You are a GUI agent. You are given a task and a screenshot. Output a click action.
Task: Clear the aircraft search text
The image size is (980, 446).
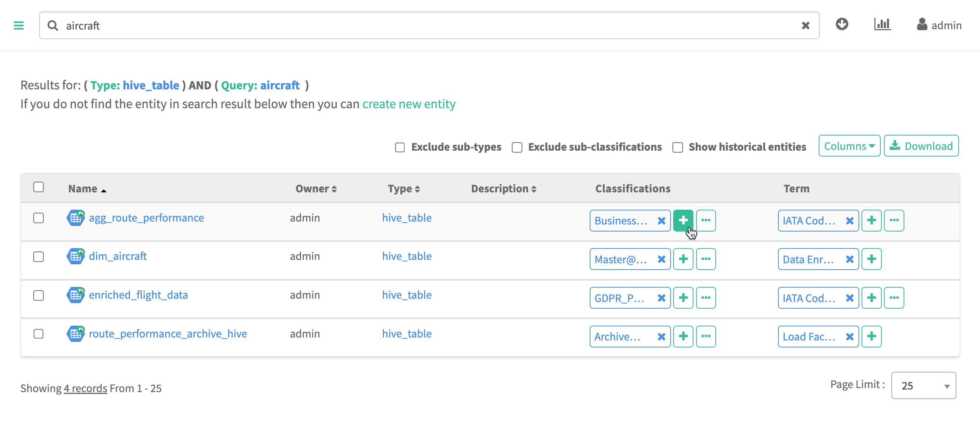(x=805, y=25)
